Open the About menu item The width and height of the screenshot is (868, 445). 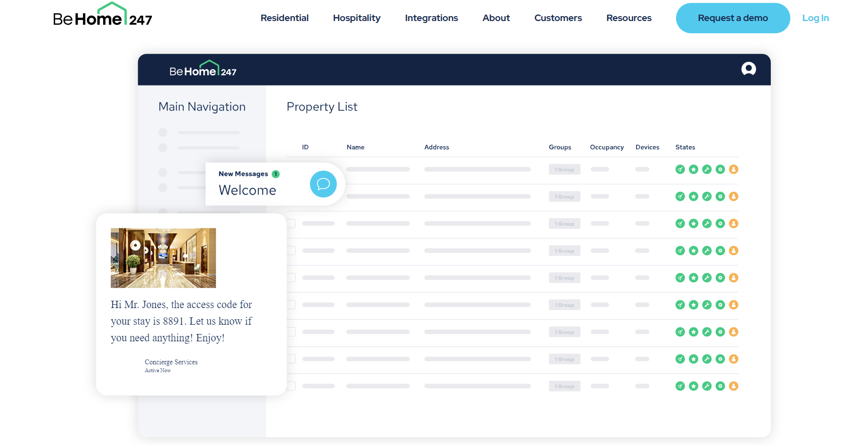[x=496, y=18]
